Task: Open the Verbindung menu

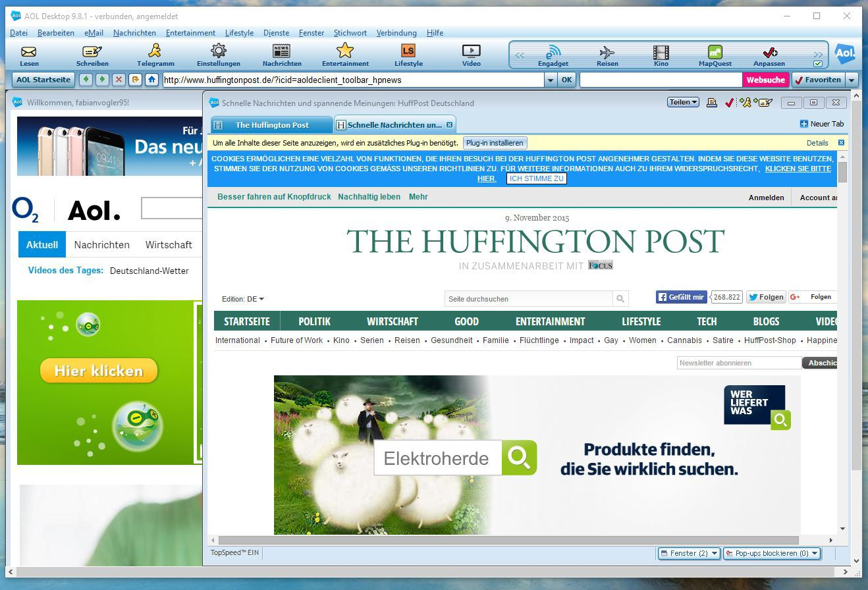Action: pos(396,33)
